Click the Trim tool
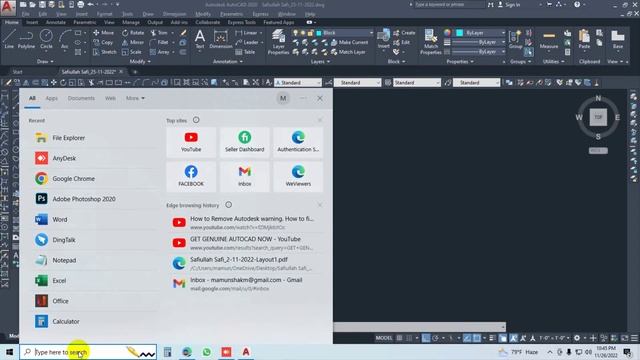Image resolution: width=640 pixels, height=360 pixels. (159, 33)
